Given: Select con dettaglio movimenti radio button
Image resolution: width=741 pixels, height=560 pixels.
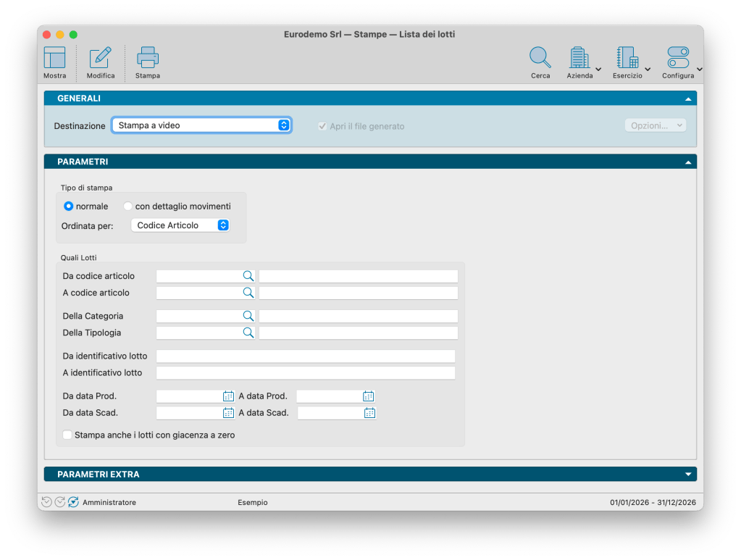Looking at the screenshot, I should coord(127,206).
